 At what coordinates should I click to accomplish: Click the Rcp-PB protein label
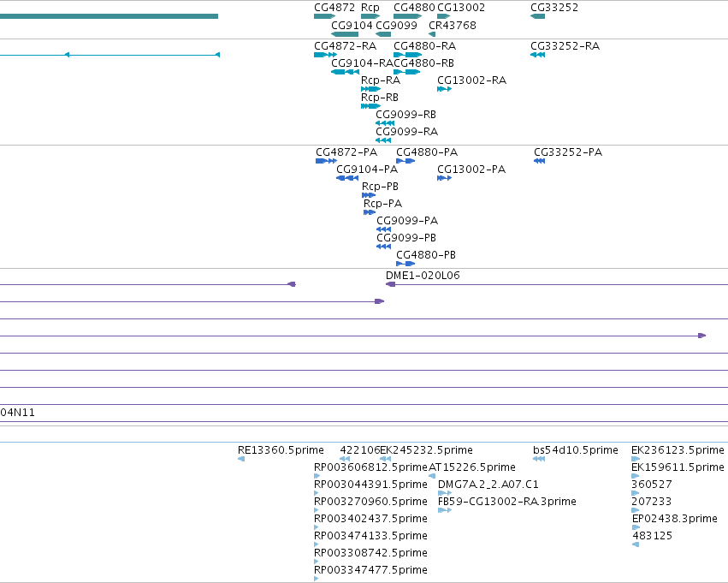pyautogui.click(x=380, y=187)
